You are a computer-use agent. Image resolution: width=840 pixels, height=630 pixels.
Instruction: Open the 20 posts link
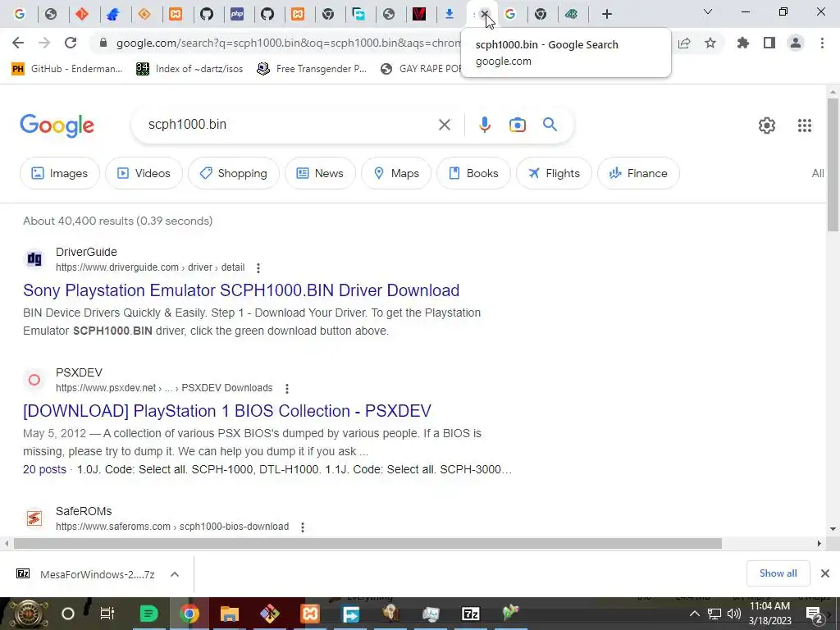point(44,469)
